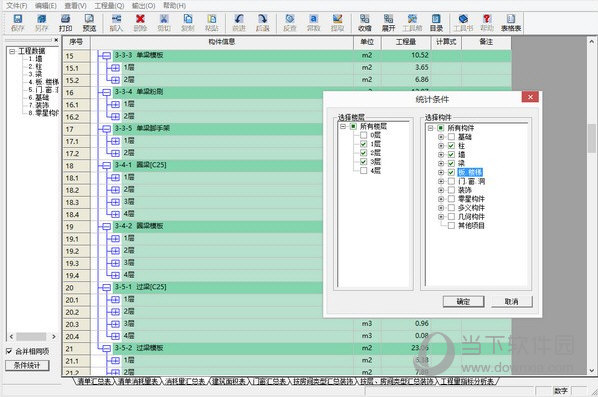Check the 装饰 component checkbox

pos(451,190)
